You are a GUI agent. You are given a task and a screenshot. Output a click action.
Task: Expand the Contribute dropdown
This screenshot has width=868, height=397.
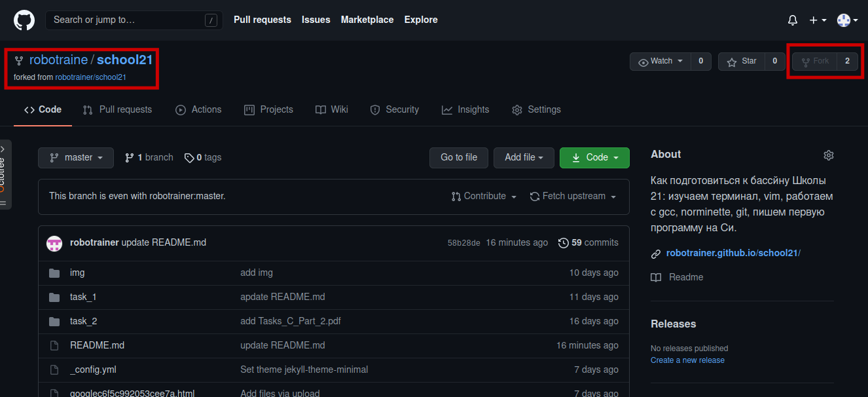(x=484, y=197)
